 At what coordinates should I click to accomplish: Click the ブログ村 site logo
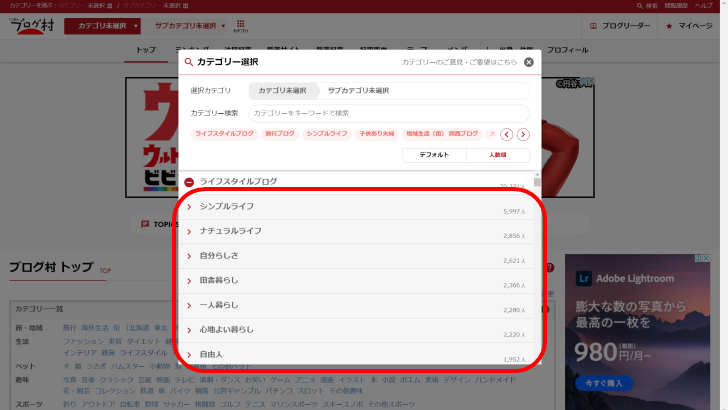click(x=32, y=26)
